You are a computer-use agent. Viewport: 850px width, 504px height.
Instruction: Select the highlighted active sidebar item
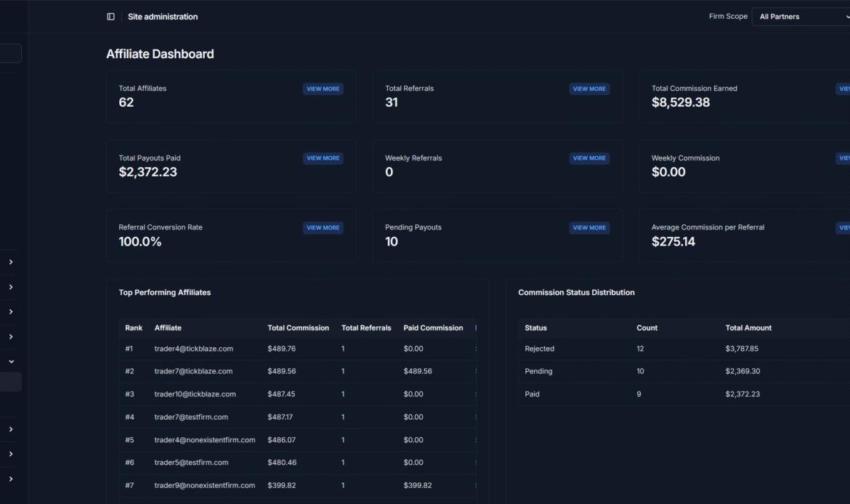pyautogui.click(x=10, y=382)
